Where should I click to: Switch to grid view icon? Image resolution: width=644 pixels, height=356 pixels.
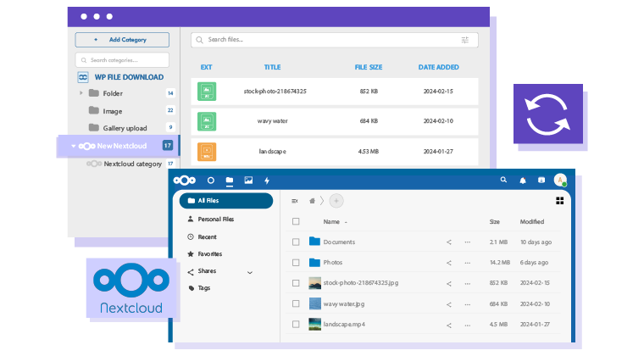(x=560, y=201)
